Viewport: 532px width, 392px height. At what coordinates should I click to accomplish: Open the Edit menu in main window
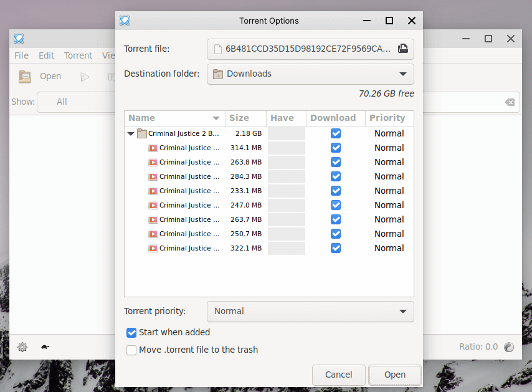pyautogui.click(x=46, y=55)
